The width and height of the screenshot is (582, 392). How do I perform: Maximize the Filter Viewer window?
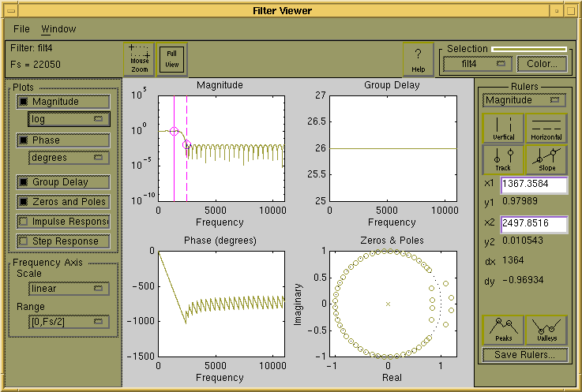pyautogui.click(x=571, y=11)
